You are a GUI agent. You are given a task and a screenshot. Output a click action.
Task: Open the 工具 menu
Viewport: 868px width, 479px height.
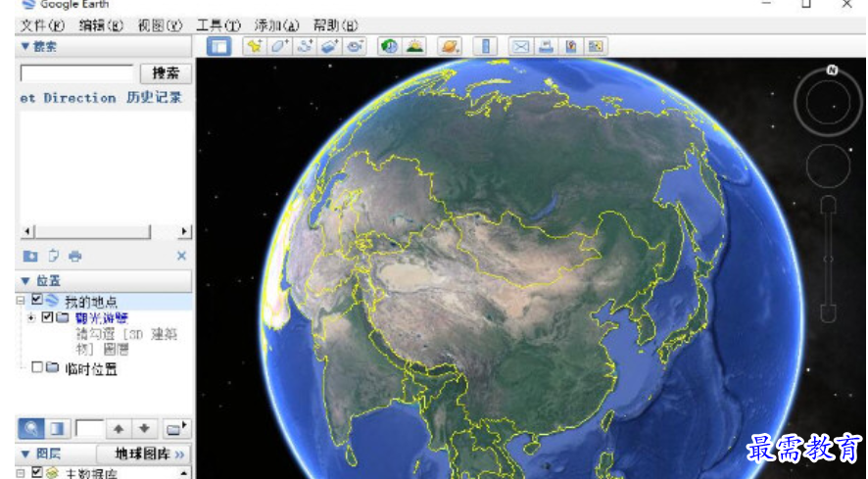coord(218,25)
